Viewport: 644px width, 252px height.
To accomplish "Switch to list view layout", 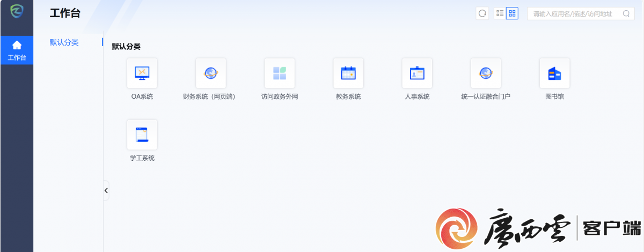I will click(x=500, y=14).
